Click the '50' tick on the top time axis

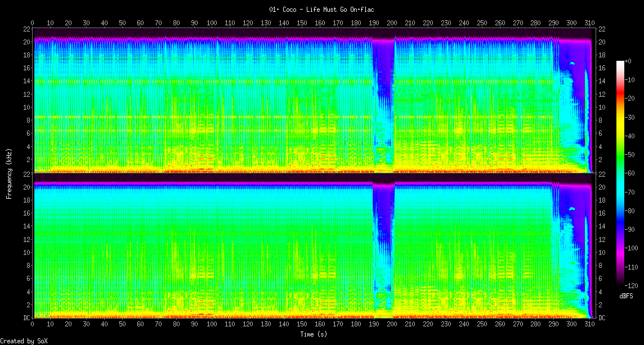[122, 23]
